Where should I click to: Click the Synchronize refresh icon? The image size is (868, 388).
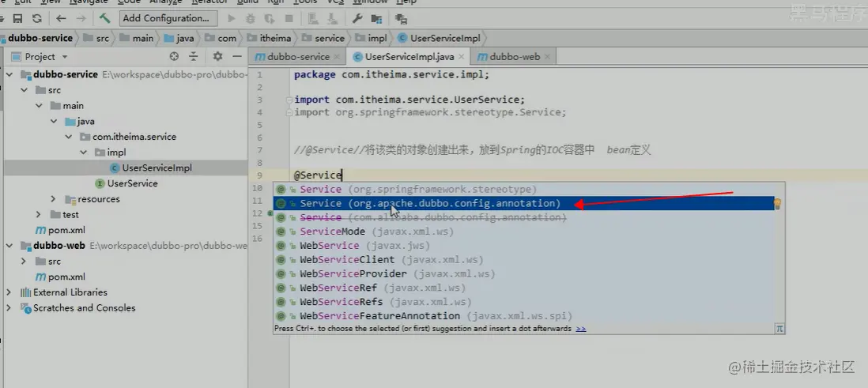coord(37,18)
